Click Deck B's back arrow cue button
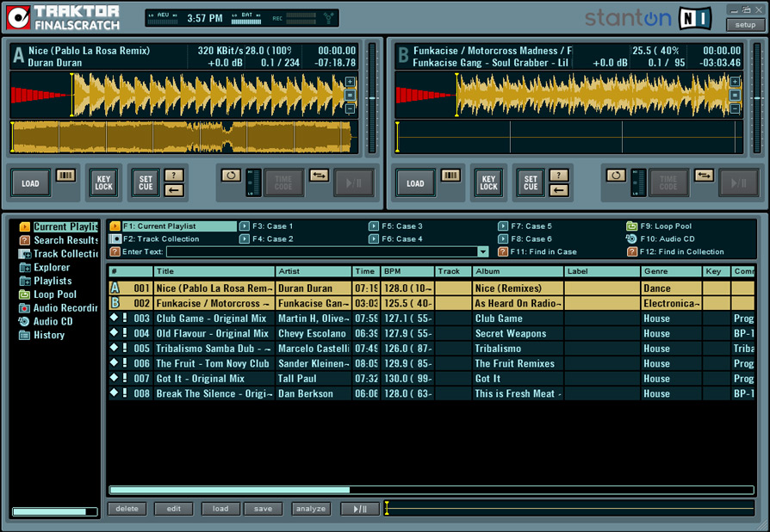The width and height of the screenshot is (770, 532). tap(558, 190)
